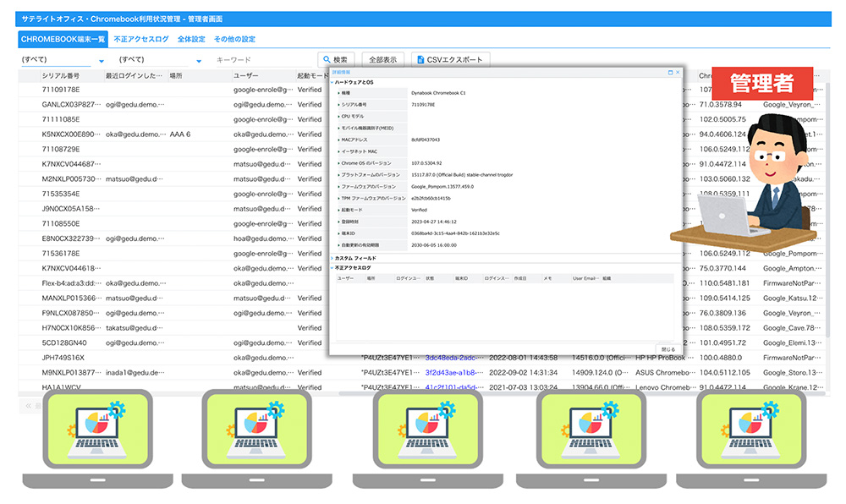Click location cell AAA 6
Image resolution: width=846 pixels, height=504 pixels.
(180, 134)
